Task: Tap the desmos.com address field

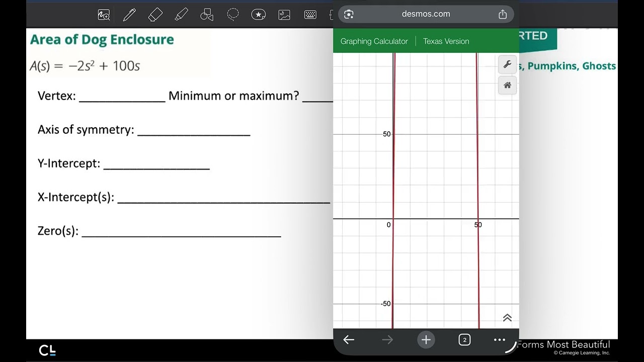Action: click(426, 14)
